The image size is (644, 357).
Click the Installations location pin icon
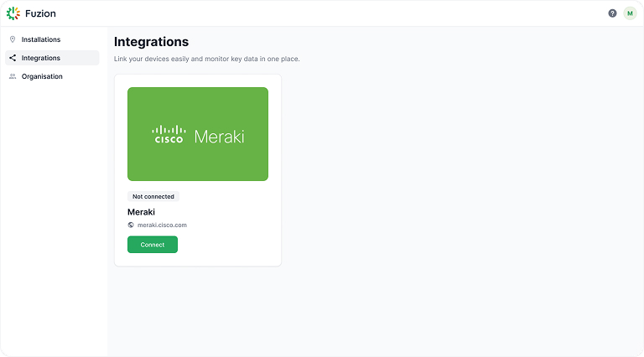point(13,39)
